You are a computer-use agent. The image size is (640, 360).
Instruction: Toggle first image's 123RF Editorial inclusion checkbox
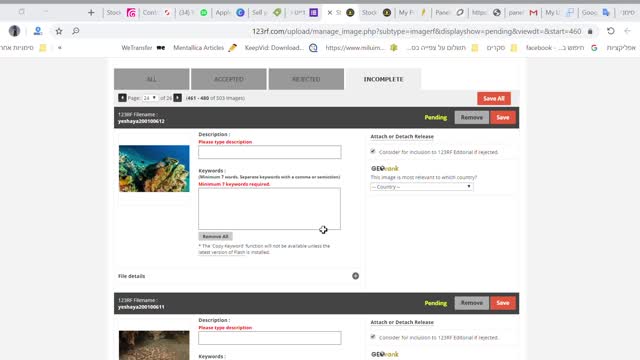click(373, 151)
